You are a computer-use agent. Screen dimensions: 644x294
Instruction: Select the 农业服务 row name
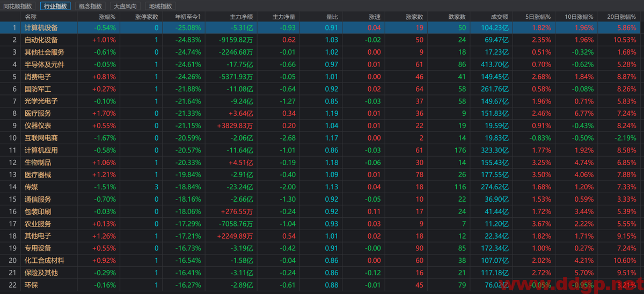(x=38, y=224)
